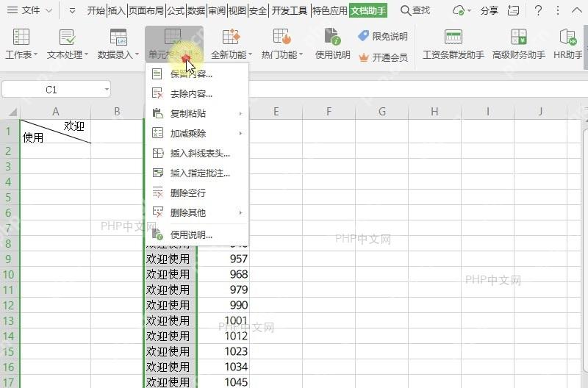This screenshot has width=588, height=388.
Task: Select column G header
Action: coord(381,112)
